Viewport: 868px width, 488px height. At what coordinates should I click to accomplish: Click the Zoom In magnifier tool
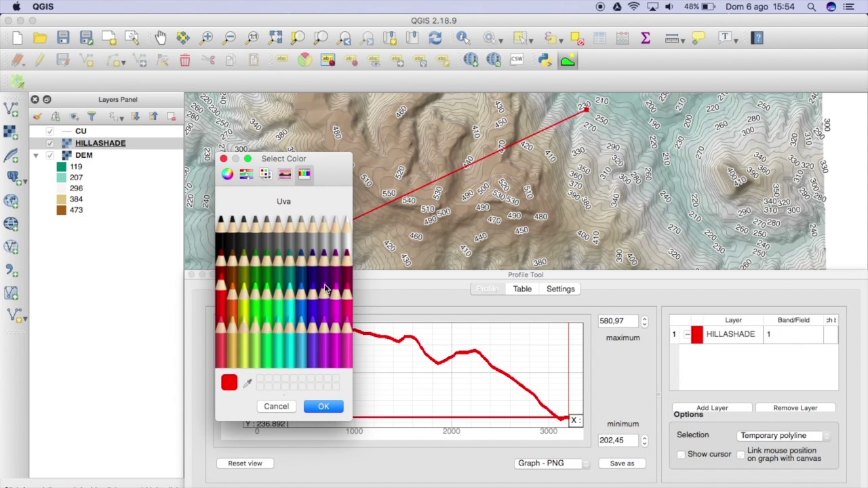pos(206,38)
